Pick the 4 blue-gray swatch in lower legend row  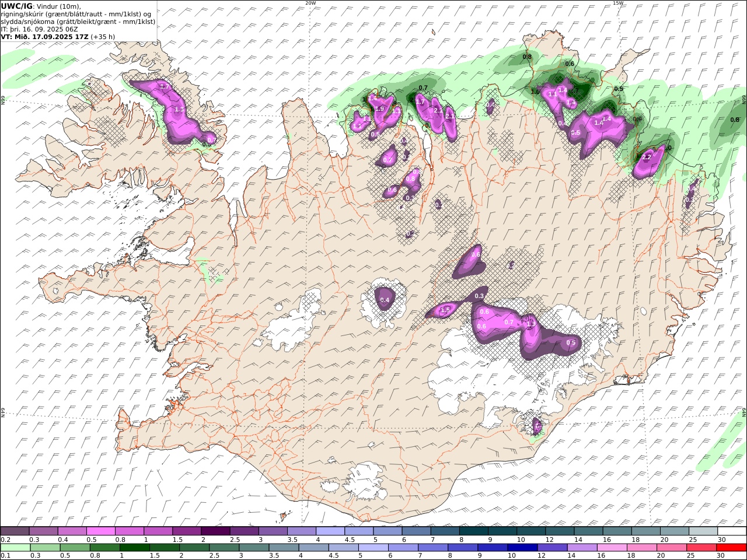(x=313, y=548)
